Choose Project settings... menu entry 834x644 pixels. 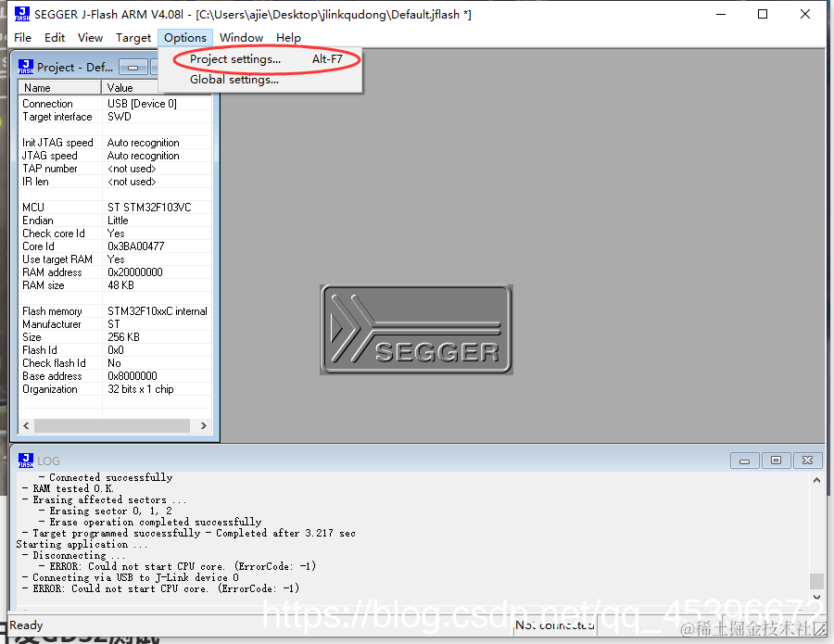pyautogui.click(x=260, y=59)
